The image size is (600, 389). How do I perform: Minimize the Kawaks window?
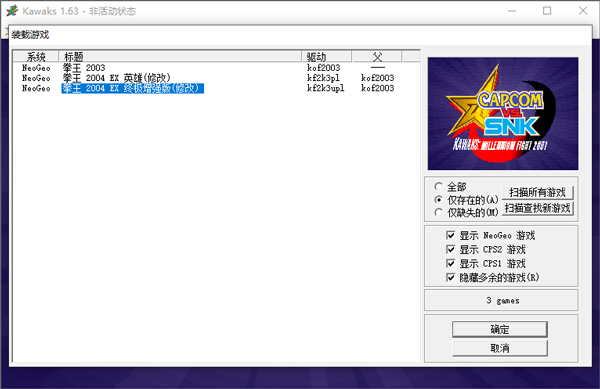(512, 11)
